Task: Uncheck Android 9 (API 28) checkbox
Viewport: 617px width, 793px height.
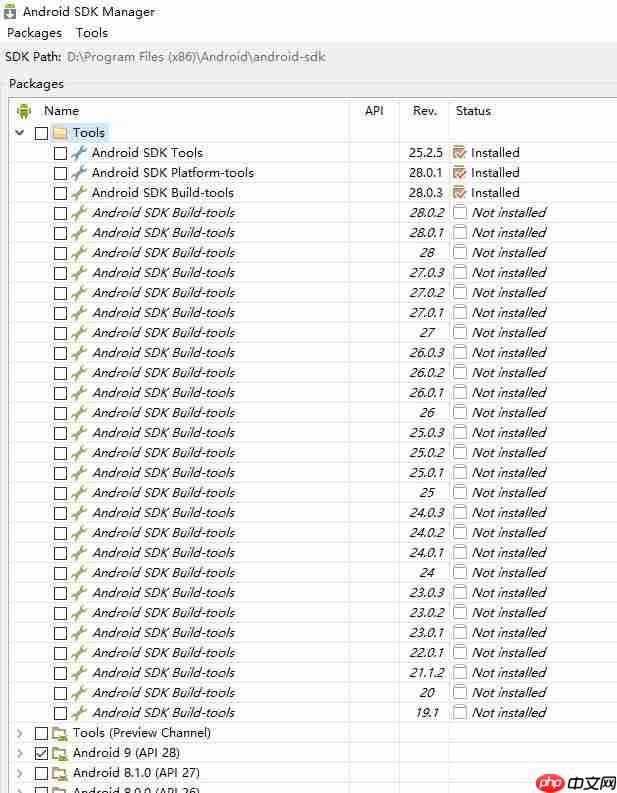Action: pyautogui.click(x=41, y=753)
